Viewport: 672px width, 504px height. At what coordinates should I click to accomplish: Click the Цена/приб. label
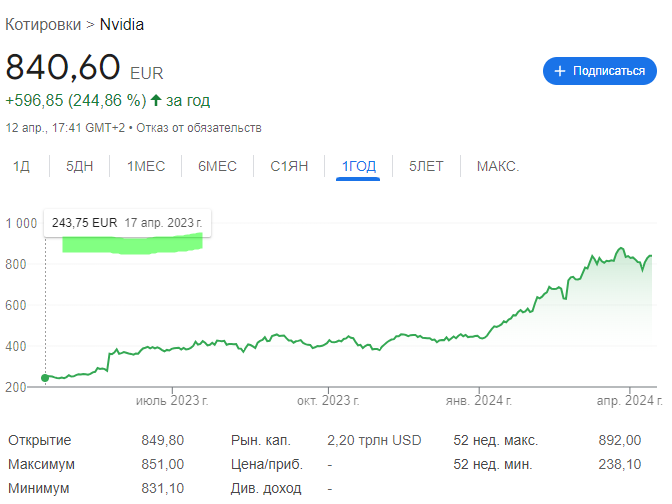(x=267, y=464)
